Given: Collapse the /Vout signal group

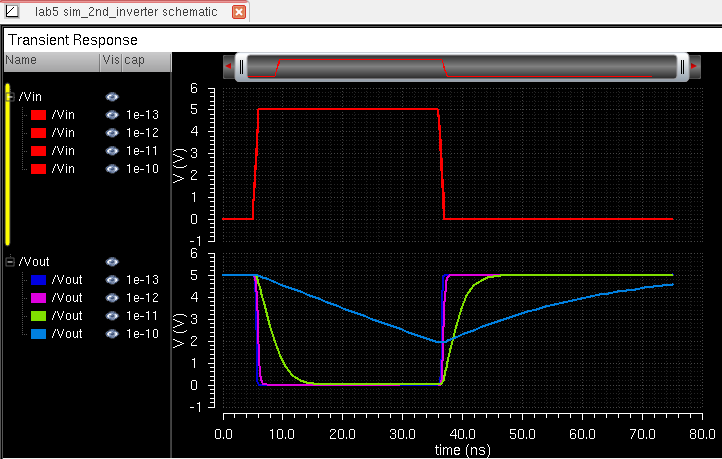Looking at the screenshot, I should (10, 261).
